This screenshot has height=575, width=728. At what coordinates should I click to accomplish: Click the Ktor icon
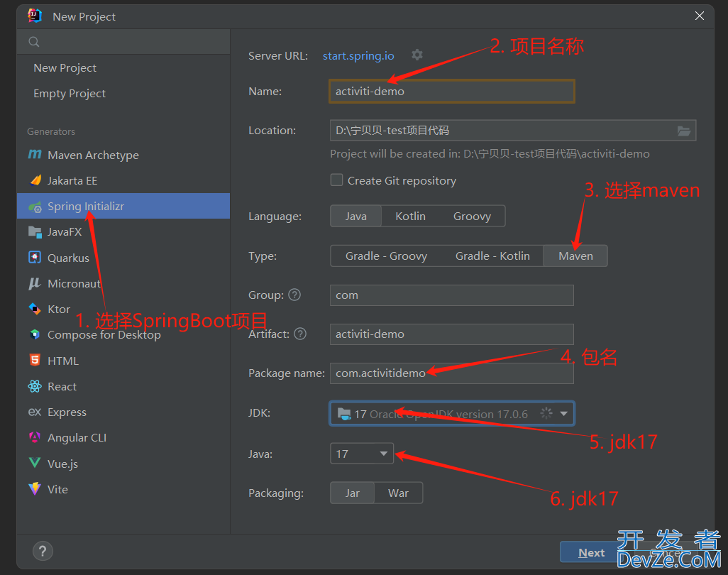click(35, 309)
